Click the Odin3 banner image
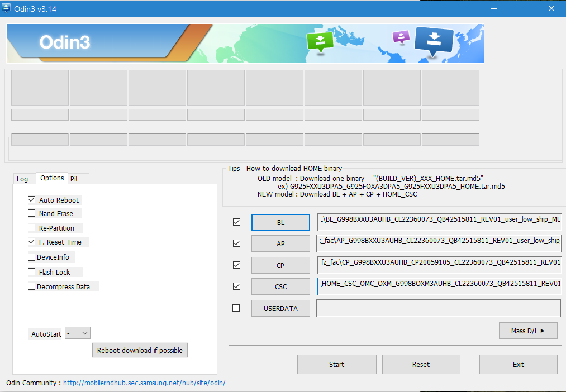 [245, 44]
